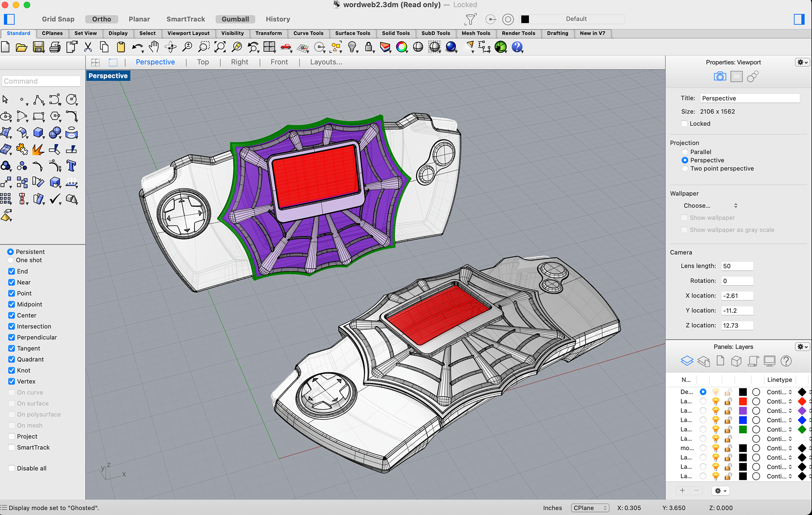Open the wallpaper Choose dropdown

710,205
